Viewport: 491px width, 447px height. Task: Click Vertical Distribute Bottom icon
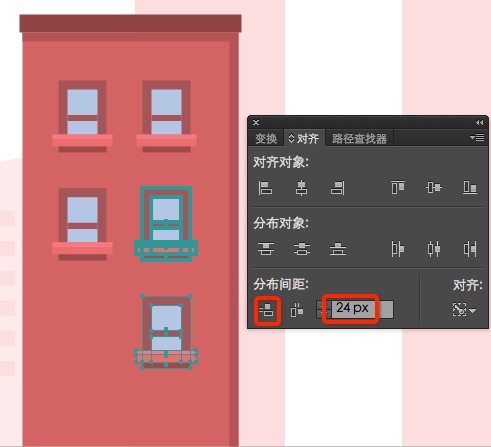point(338,249)
